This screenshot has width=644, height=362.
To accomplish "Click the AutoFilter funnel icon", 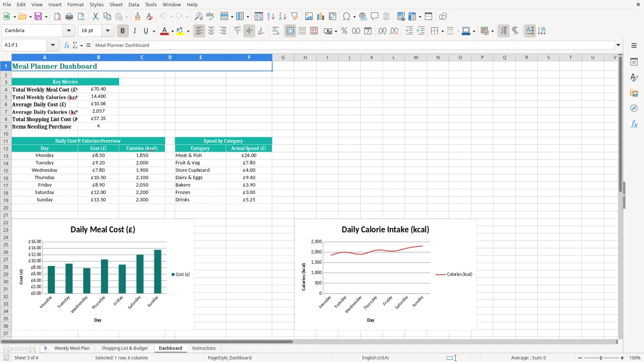I will pos(295,17).
